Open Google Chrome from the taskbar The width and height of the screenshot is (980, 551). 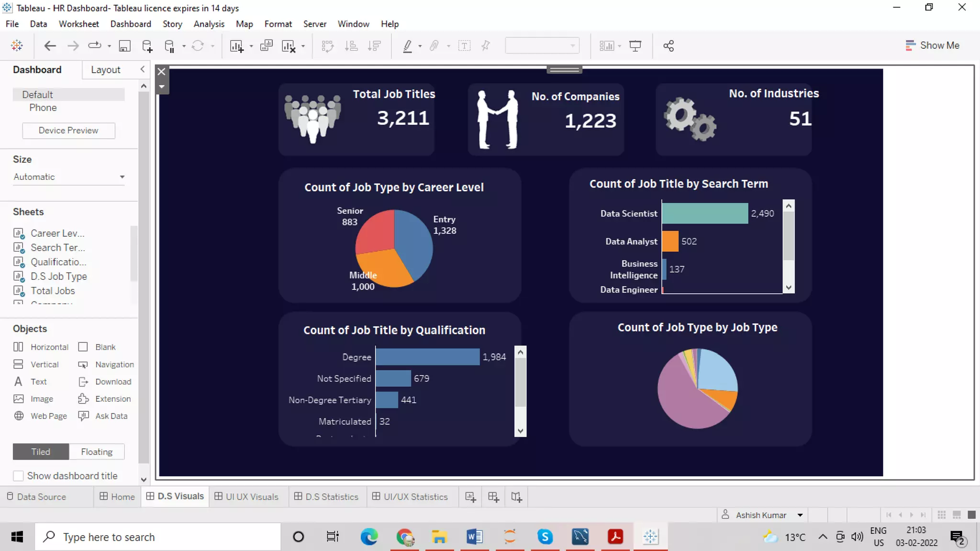(405, 537)
